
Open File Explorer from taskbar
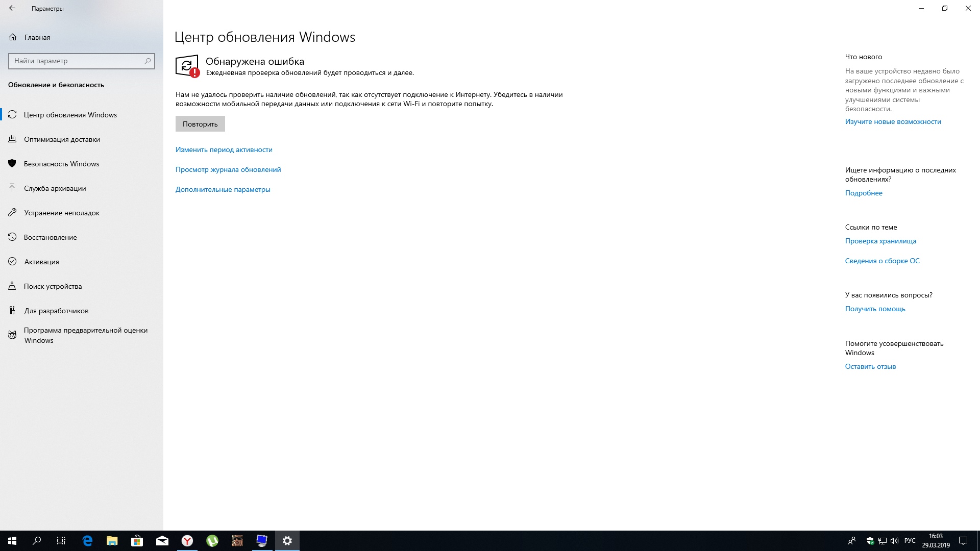(112, 541)
